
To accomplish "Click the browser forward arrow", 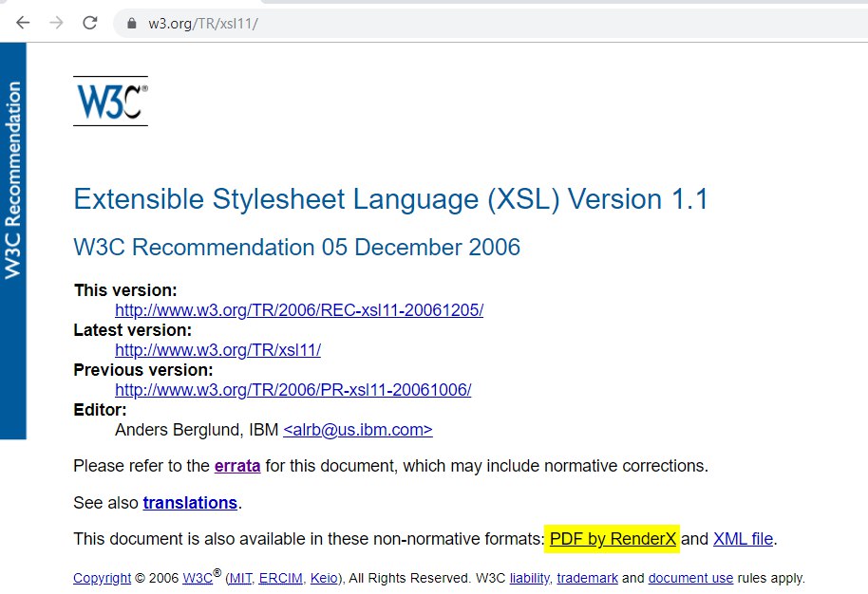I will 56,23.
